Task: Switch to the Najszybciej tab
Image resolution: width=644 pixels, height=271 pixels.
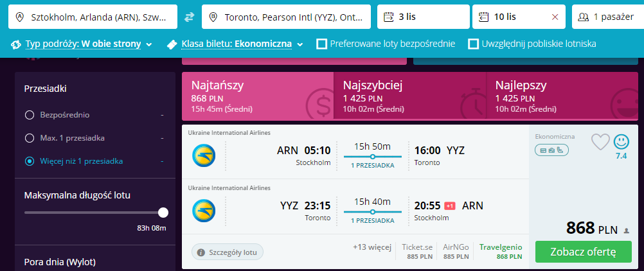Action: [x=409, y=95]
